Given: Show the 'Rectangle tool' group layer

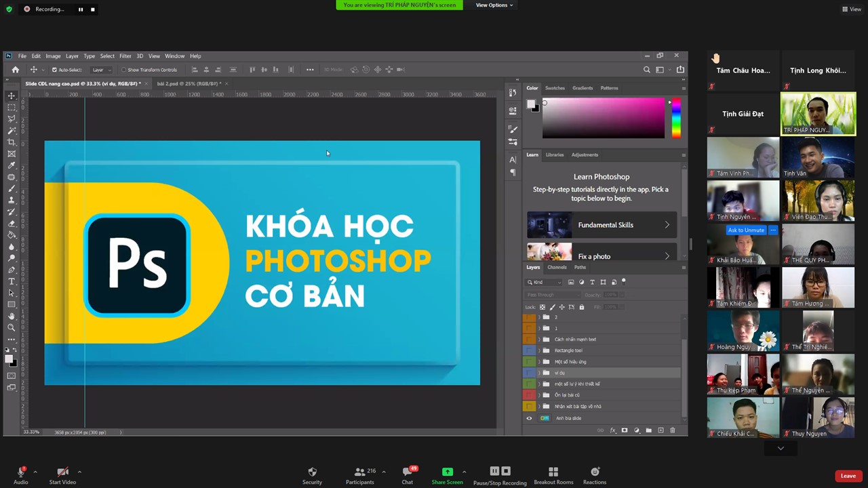Looking at the screenshot, I should [529, 350].
